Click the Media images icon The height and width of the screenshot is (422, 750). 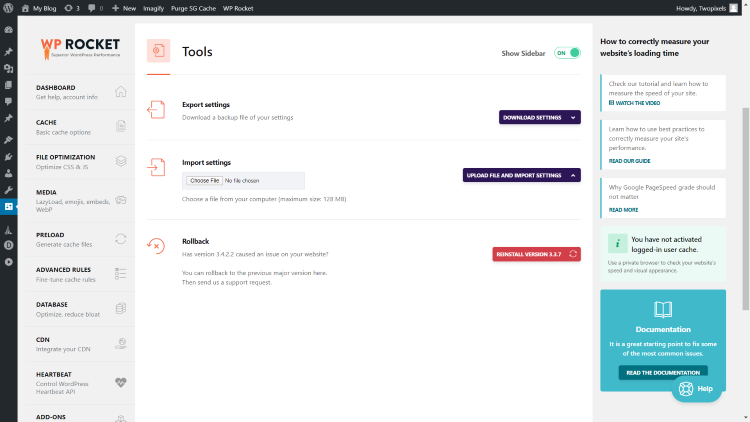click(121, 200)
